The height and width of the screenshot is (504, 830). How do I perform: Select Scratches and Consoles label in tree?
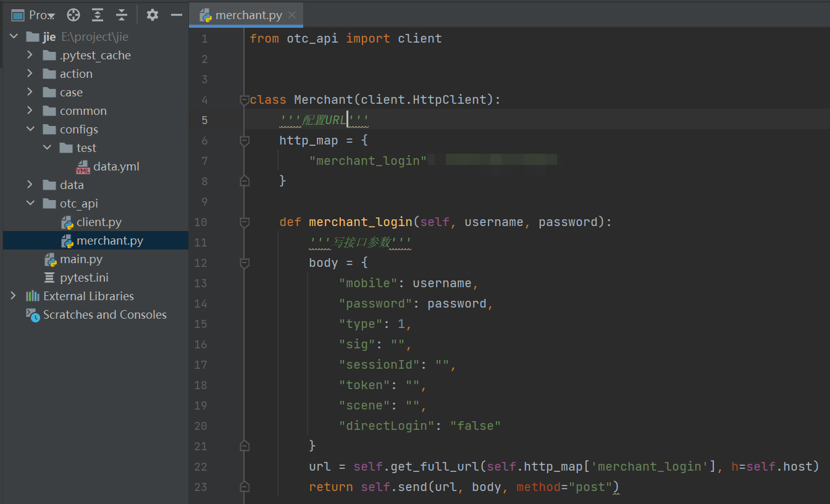(x=105, y=315)
